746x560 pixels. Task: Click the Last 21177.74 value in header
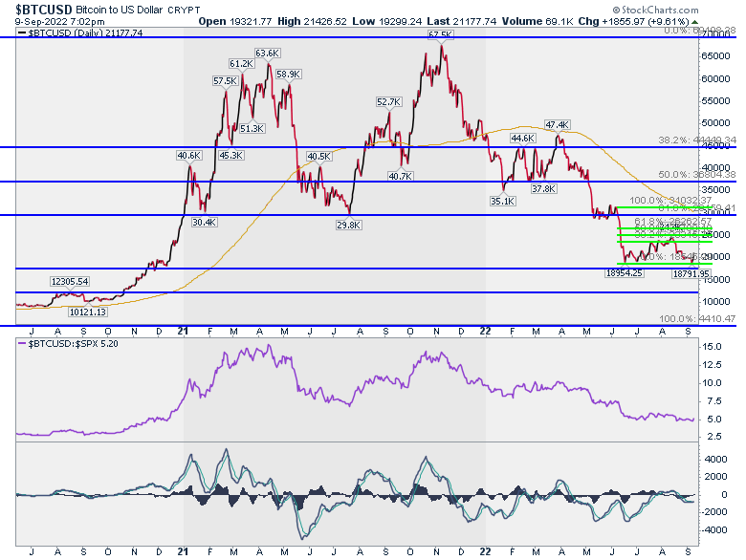pyautogui.click(x=462, y=21)
